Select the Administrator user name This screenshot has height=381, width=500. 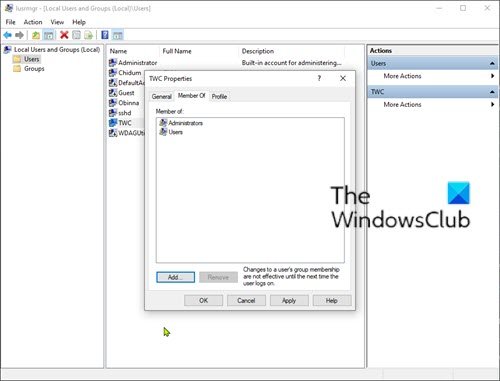click(x=138, y=63)
